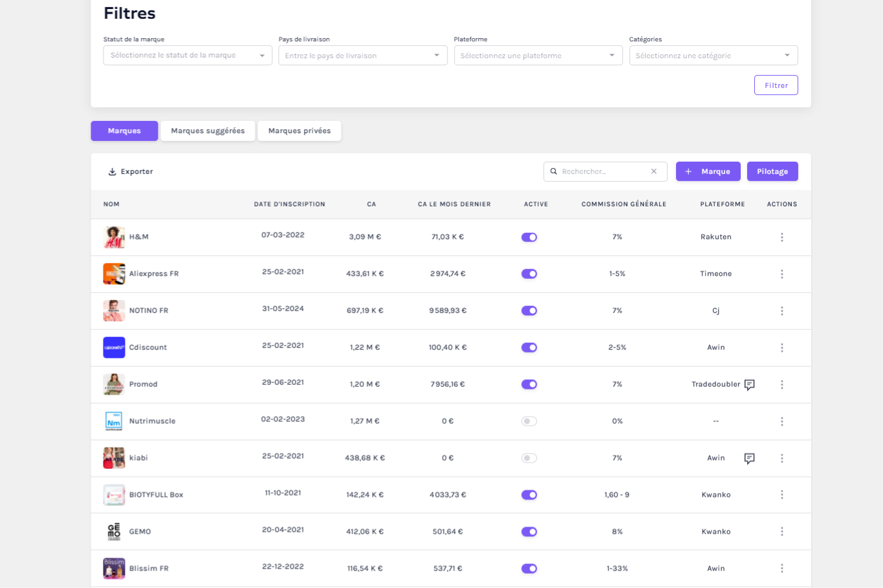The height and width of the screenshot is (588, 883).
Task: Select the Cdiscount brand name
Action: click(x=148, y=347)
